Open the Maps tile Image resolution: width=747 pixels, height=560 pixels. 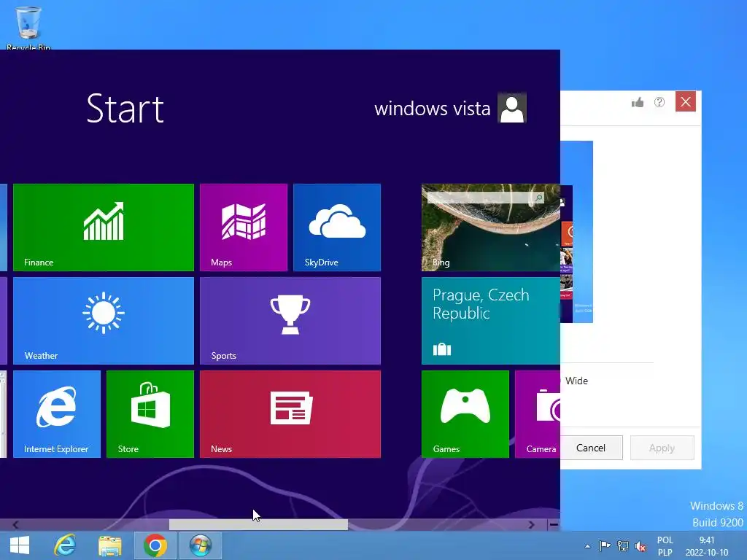(244, 227)
